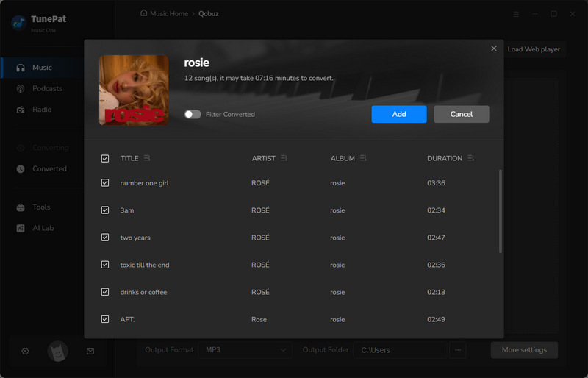Click the sort icon beside ARTIST column
The height and width of the screenshot is (378, 588).
(x=284, y=158)
